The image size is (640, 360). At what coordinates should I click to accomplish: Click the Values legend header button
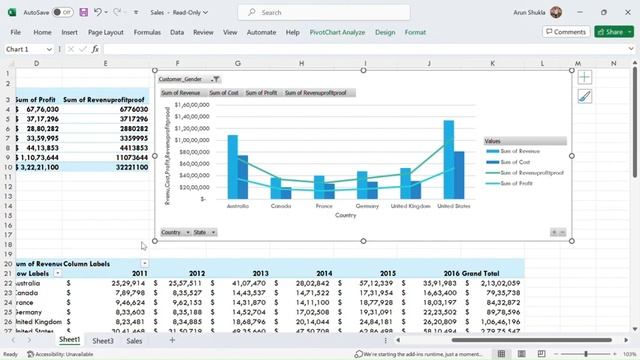525,141
